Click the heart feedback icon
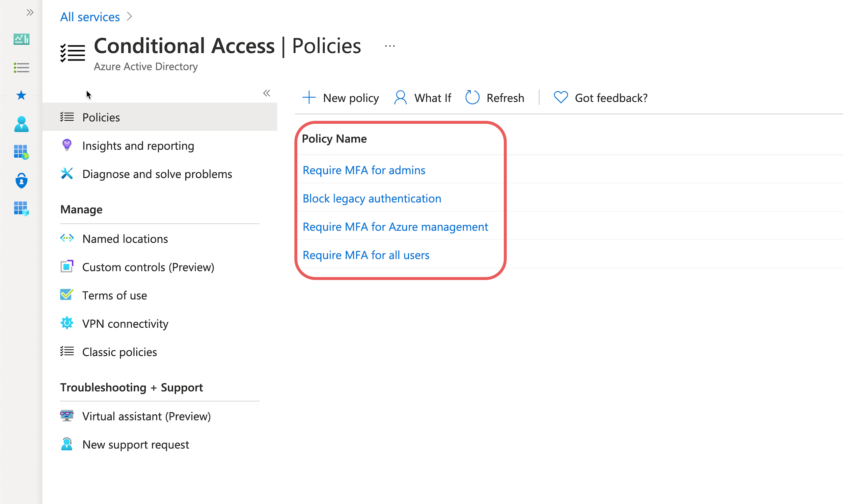Screen dimensions: 843x504 point(560,97)
